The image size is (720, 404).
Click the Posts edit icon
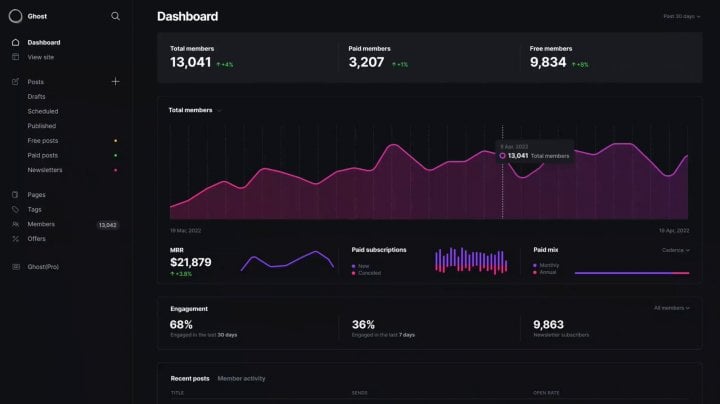tap(16, 82)
